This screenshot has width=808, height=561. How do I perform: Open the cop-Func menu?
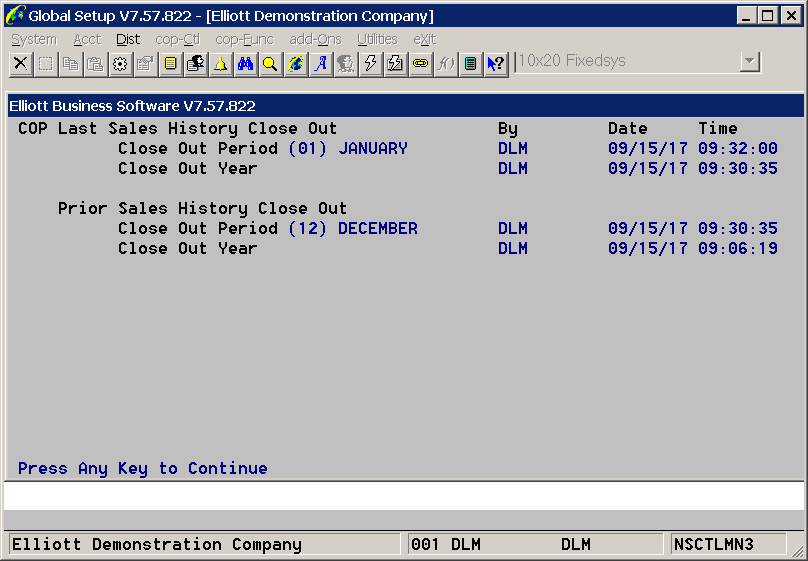pyautogui.click(x=245, y=39)
